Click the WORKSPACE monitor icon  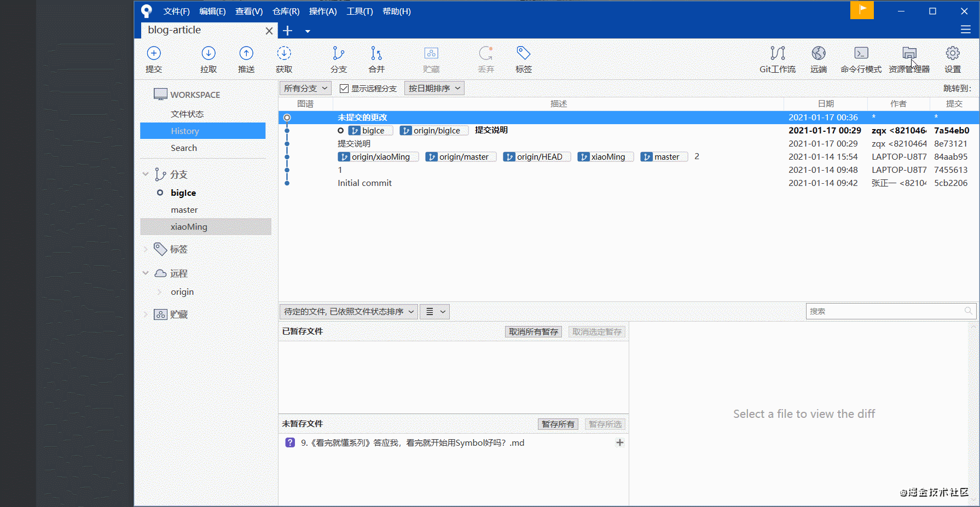point(160,94)
